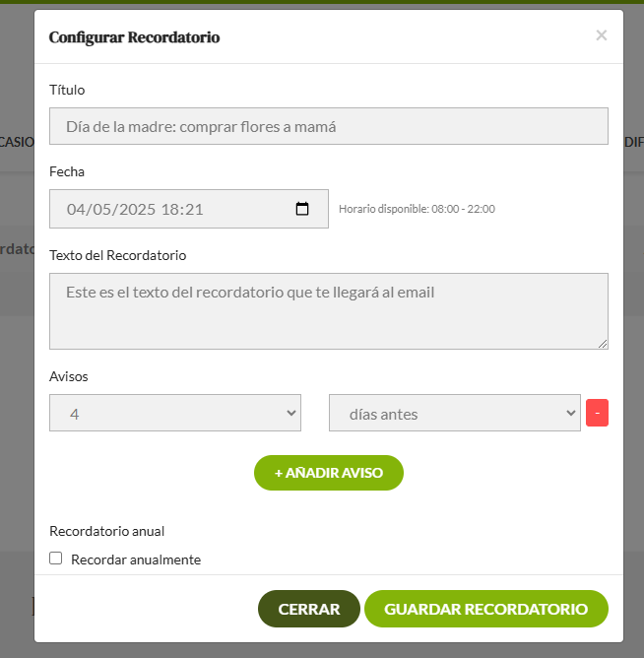Close the Configurar Recordatorio dialog with X

tap(602, 35)
